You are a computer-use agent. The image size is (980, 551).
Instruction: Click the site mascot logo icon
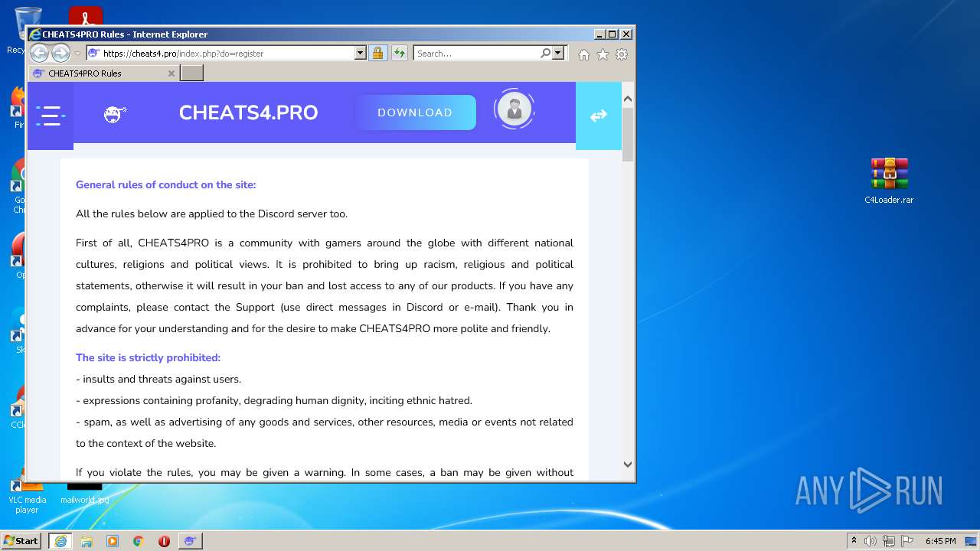(x=115, y=114)
